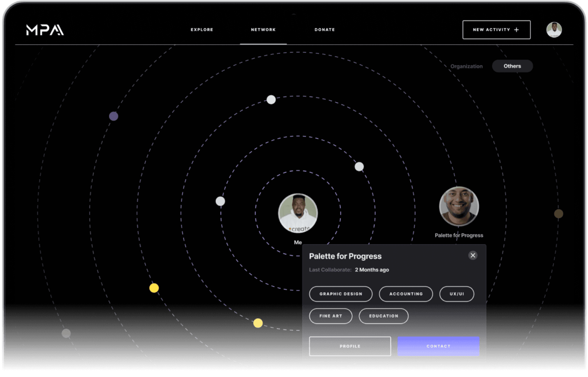Click the gray node on the outermost orbit
Image resolution: width=588 pixels, height=377 pixels.
(66, 333)
